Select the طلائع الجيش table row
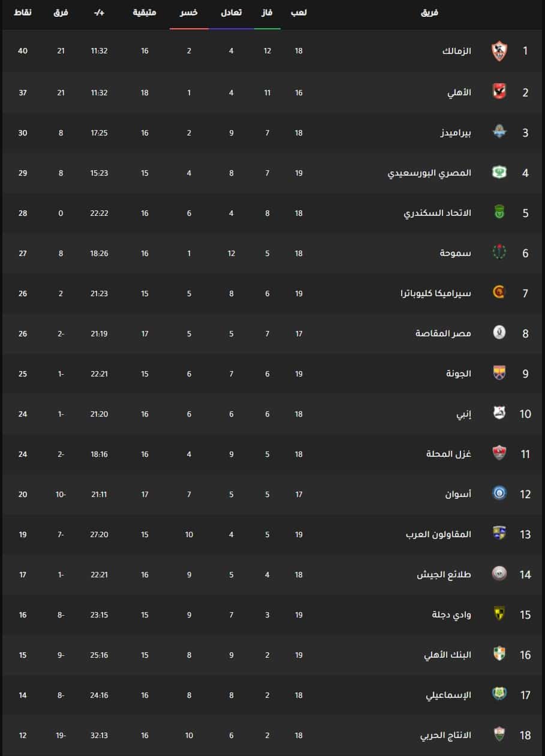545x756 pixels. click(272, 574)
